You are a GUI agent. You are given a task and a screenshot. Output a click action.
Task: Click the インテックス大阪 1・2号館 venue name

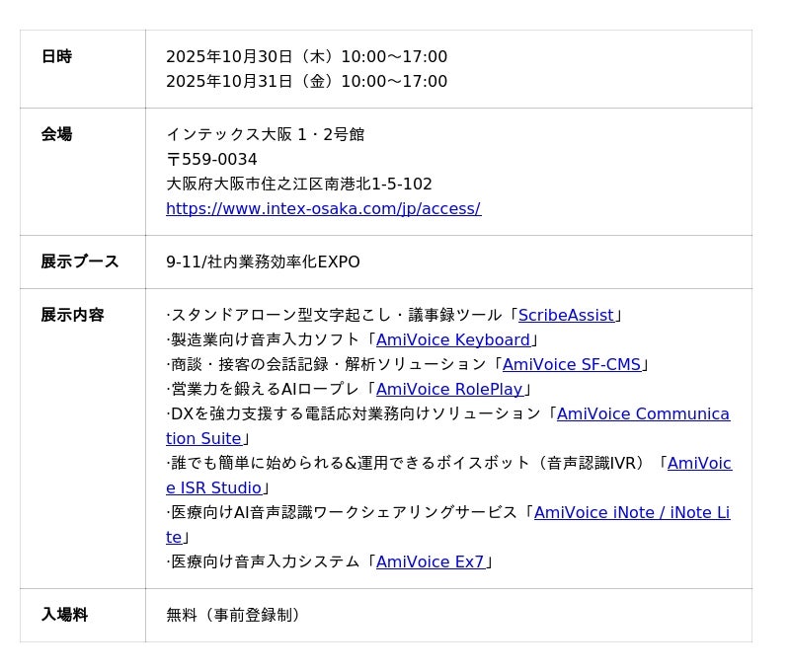coord(265,135)
